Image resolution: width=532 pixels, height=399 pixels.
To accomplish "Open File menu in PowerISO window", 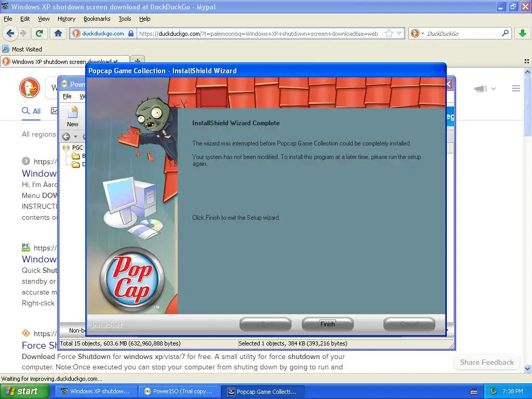I will [x=67, y=96].
